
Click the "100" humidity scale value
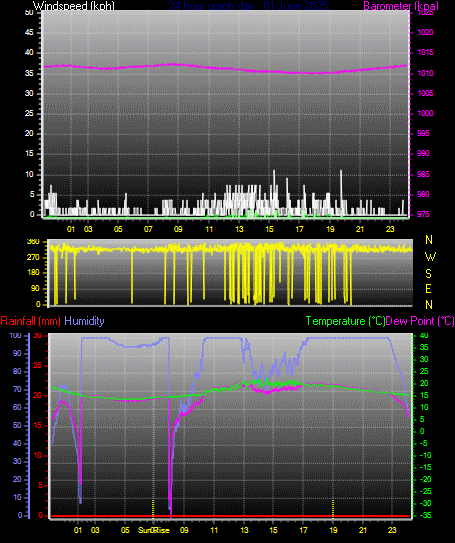[16, 335]
